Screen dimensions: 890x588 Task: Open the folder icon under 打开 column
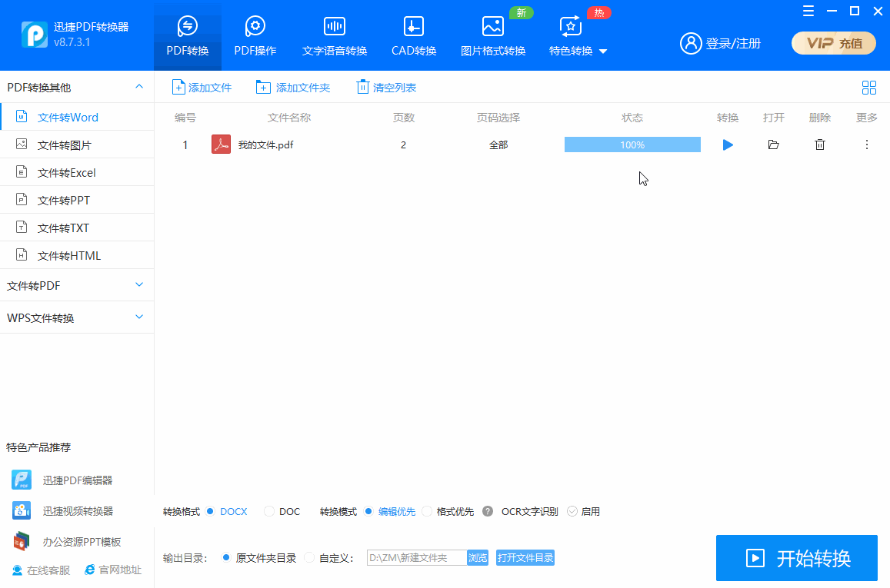click(x=774, y=145)
